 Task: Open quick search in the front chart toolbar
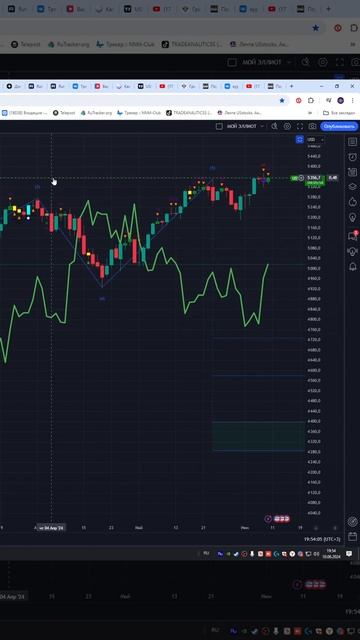point(275,127)
